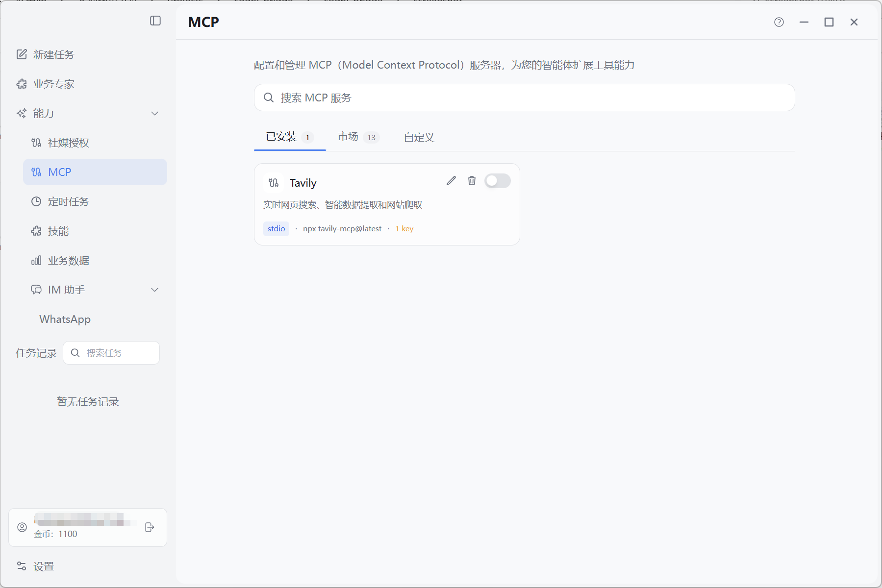882x588 pixels.
Task: Click the 任务记录 label
Action: tap(36, 353)
